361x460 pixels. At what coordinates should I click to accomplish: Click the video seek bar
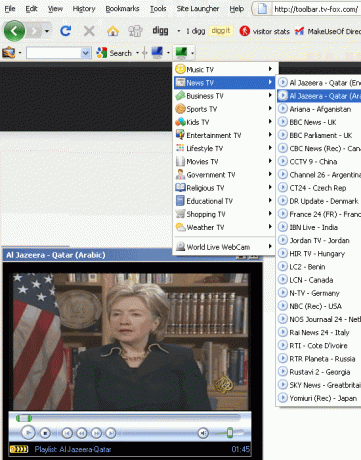[128, 417]
